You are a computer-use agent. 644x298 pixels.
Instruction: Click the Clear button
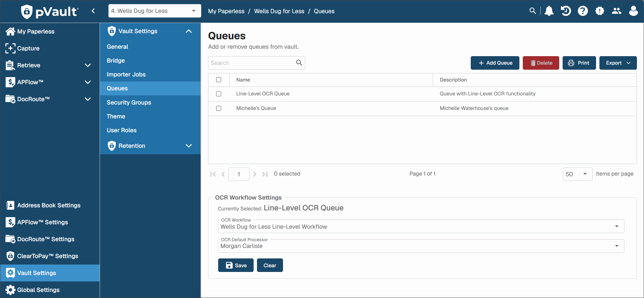pos(270,265)
